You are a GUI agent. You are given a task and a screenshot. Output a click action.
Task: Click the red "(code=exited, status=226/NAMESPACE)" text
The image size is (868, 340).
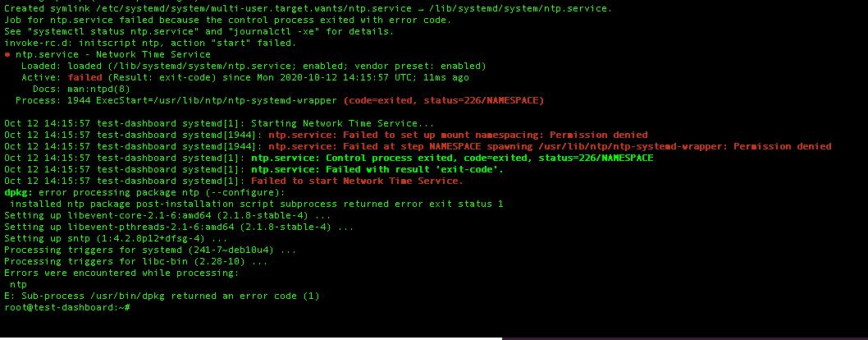(x=443, y=100)
